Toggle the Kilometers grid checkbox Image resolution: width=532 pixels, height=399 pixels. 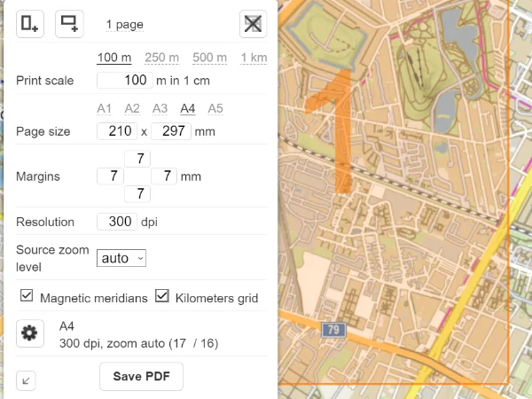pos(161,297)
